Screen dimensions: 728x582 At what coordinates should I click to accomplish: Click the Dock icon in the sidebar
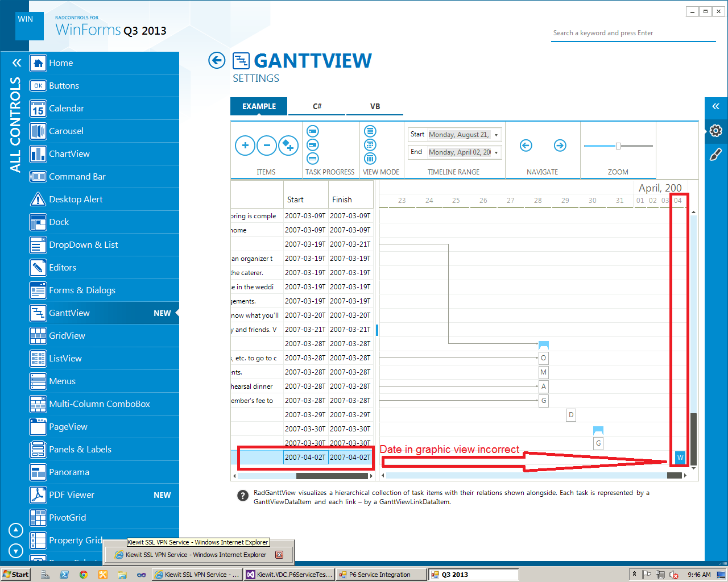click(38, 222)
